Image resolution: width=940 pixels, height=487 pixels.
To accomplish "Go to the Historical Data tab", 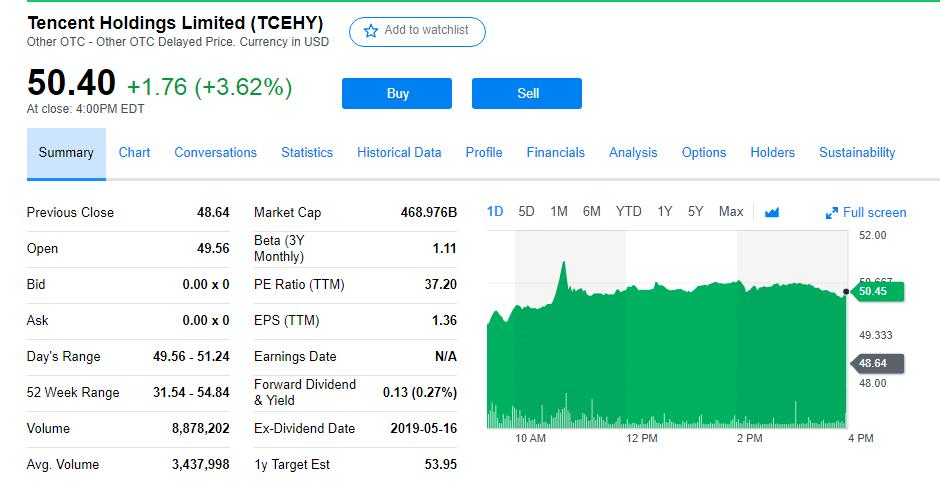I will pyautogui.click(x=399, y=153).
